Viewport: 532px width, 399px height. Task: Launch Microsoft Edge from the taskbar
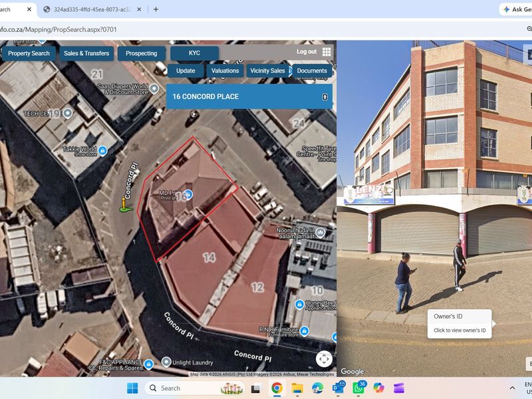[x=318, y=388]
